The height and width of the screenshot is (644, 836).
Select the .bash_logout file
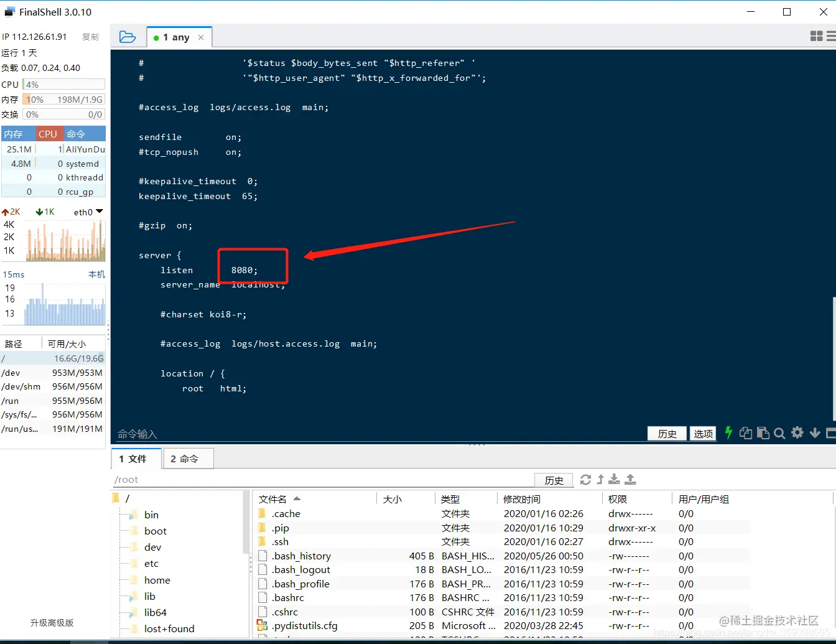point(503,569)
